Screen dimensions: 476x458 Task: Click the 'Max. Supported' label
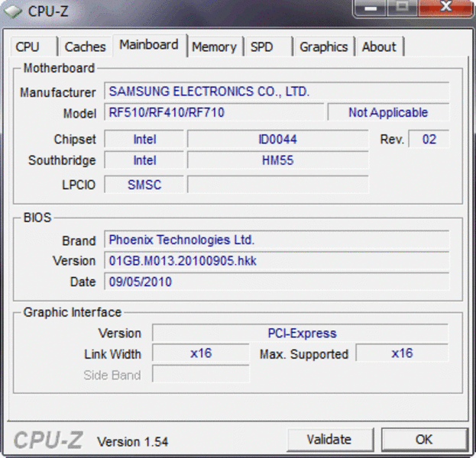[304, 354]
